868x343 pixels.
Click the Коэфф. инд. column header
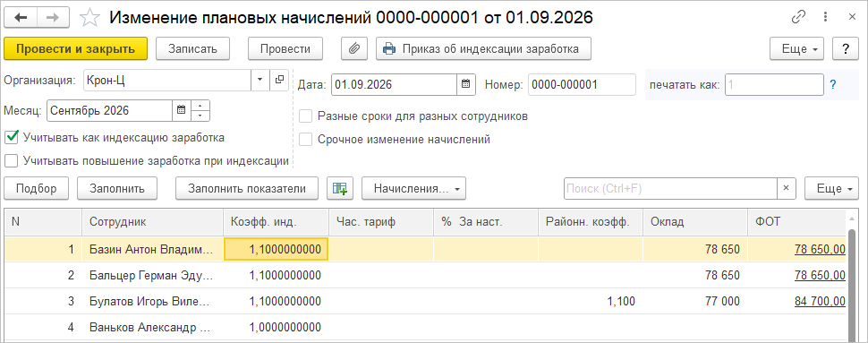[276, 222]
